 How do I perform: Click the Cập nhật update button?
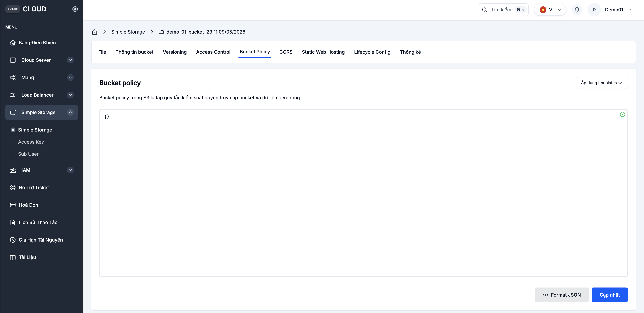click(x=609, y=295)
